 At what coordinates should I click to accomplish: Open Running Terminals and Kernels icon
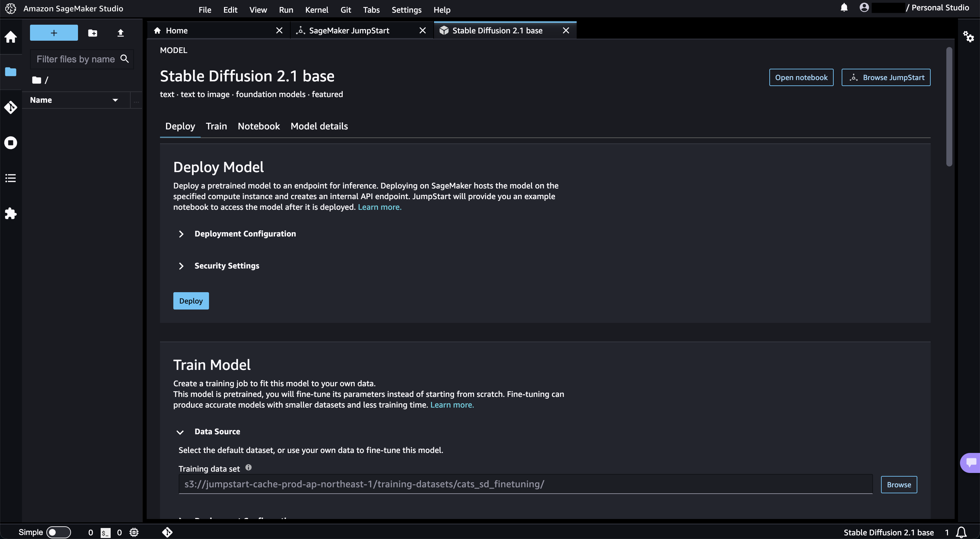click(x=11, y=143)
